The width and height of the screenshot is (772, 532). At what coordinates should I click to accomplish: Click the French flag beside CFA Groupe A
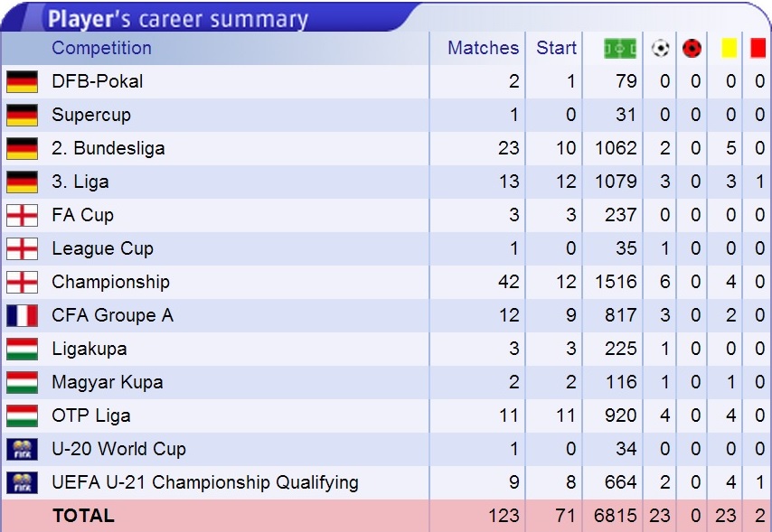pyautogui.click(x=23, y=315)
